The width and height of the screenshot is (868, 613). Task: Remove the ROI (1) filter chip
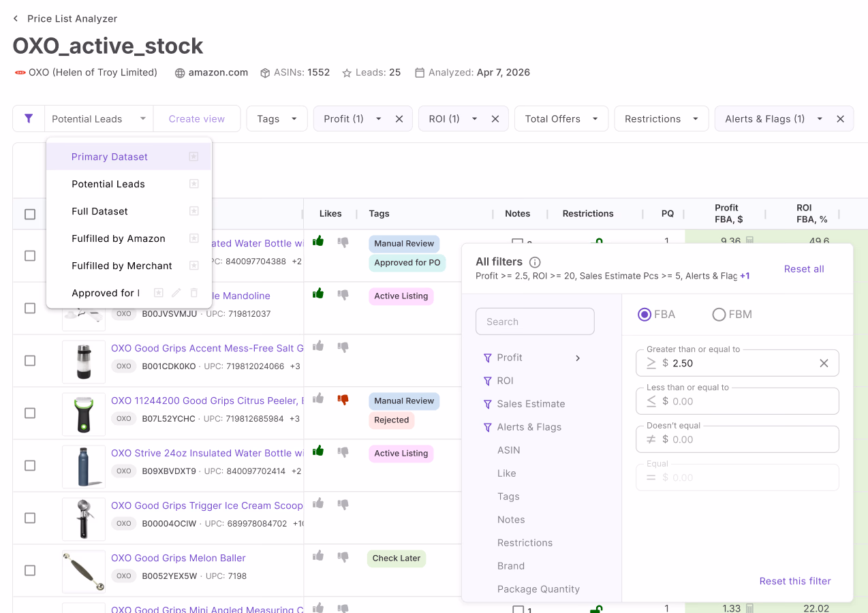pos(495,119)
